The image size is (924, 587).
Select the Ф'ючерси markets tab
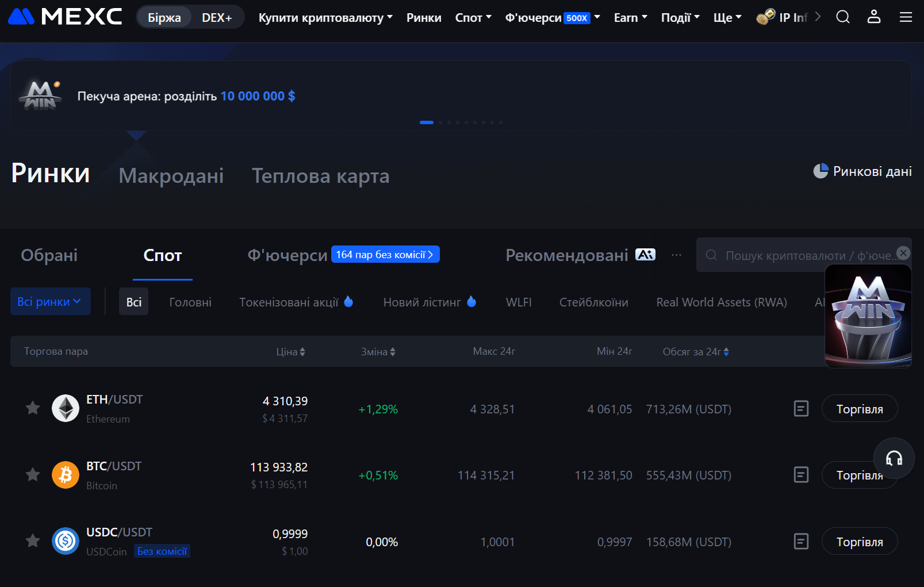pyautogui.click(x=287, y=255)
